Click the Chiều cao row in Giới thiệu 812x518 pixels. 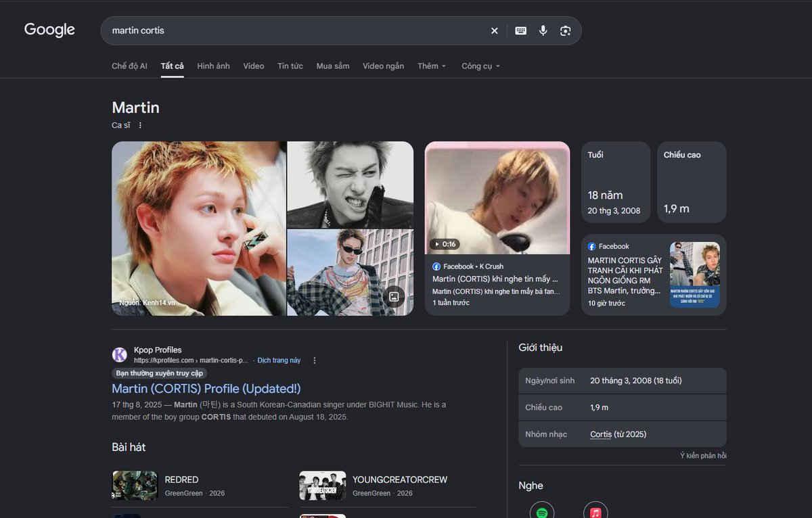coord(623,408)
